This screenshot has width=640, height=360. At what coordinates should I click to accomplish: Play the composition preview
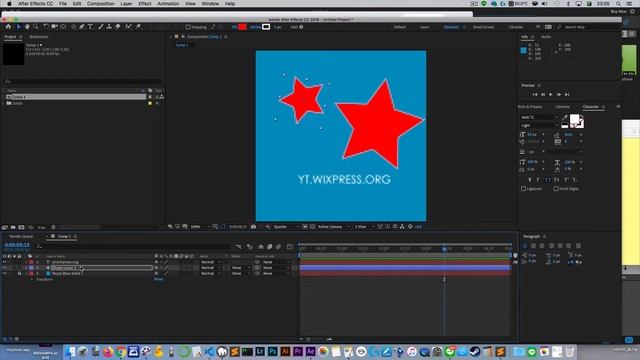(551, 95)
